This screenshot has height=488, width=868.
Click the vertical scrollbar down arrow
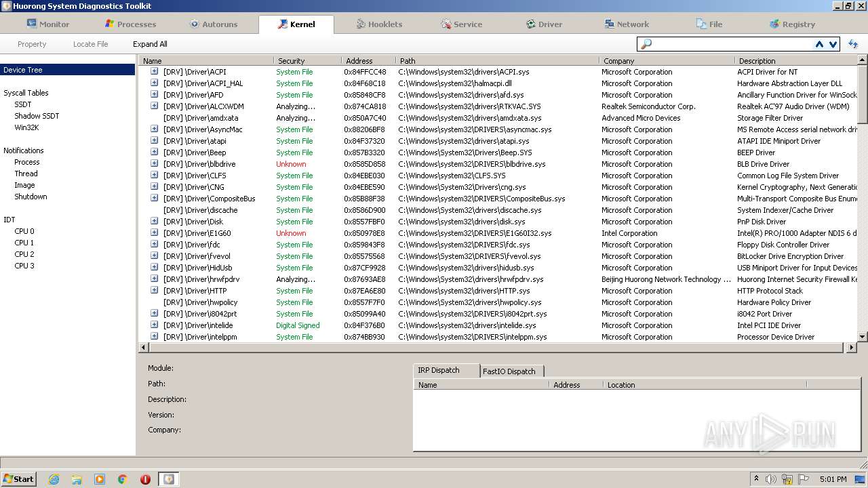pos(863,337)
